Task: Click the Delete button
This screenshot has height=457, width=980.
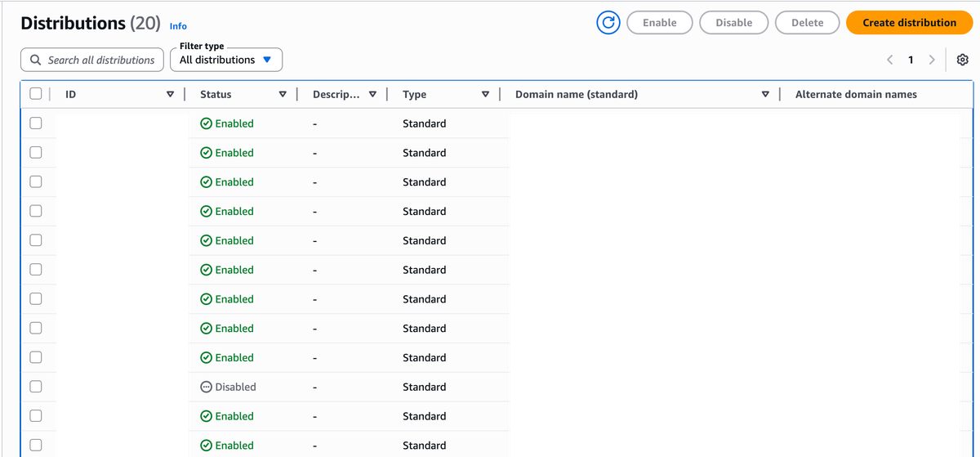Action: pyautogui.click(x=807, y=23)
